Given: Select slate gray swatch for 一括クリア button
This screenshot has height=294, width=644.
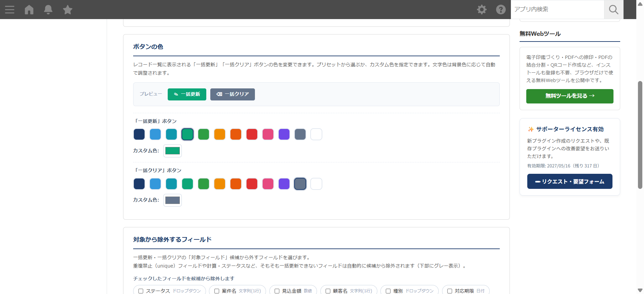Looking at the screenshot, I should (x=300, y=184).
